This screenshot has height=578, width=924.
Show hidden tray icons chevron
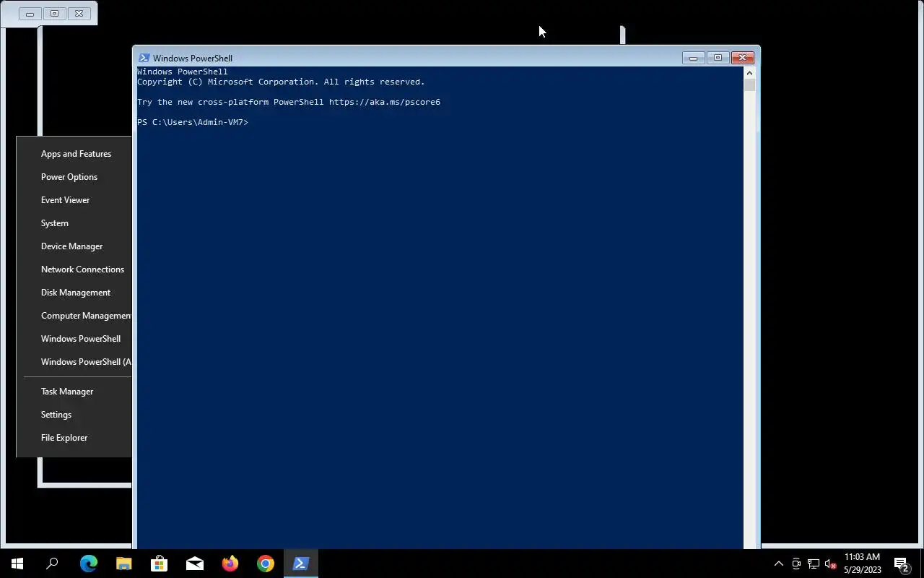[779, 564]
